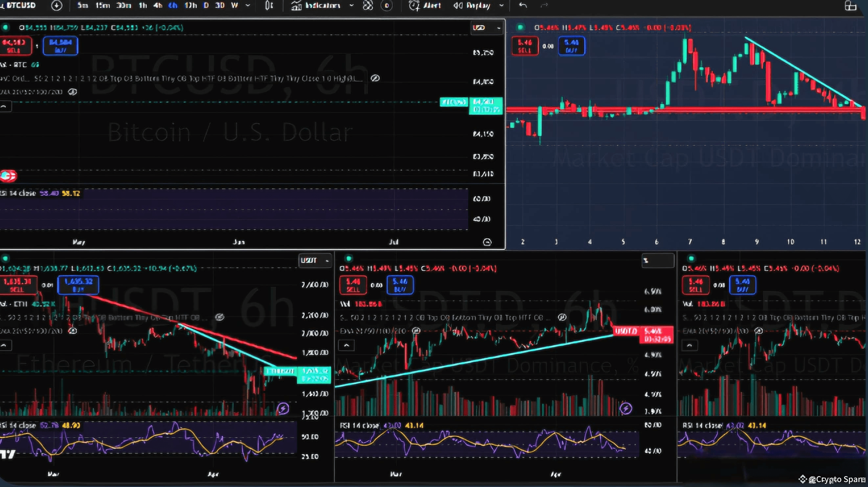Click the green status dot on the Ethereum chart
The height and width of the screenshot is (487, 868).
(5, 259)
